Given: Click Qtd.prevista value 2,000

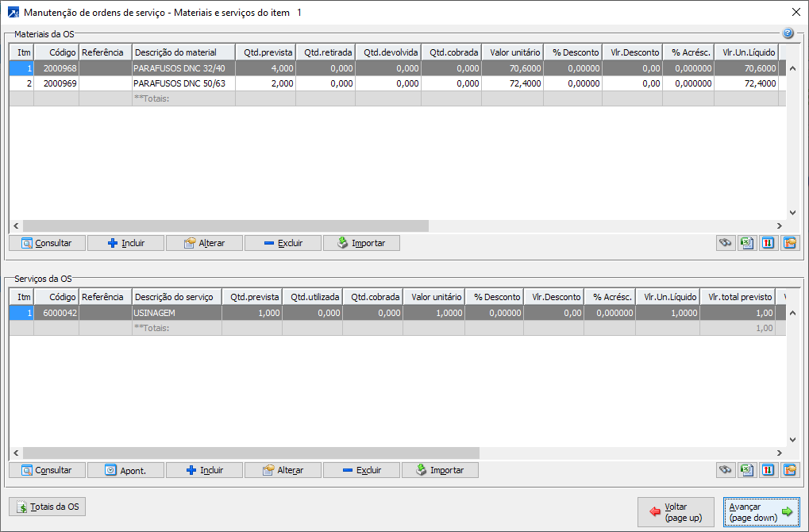Looking at the screenshot, I should tap(265, 83).
